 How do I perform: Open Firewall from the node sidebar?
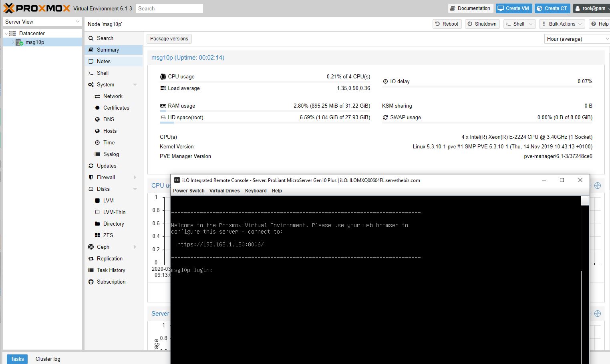pyautogui.click(x=106, y=177)
